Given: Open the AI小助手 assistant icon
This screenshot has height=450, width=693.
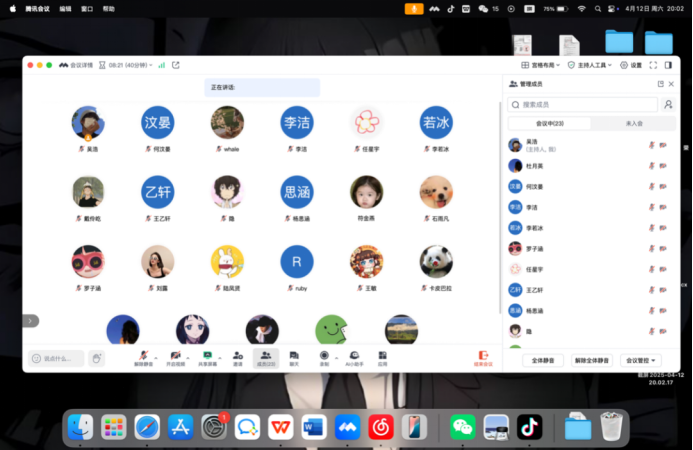Looking at the screenshot, I should point(353,355).
